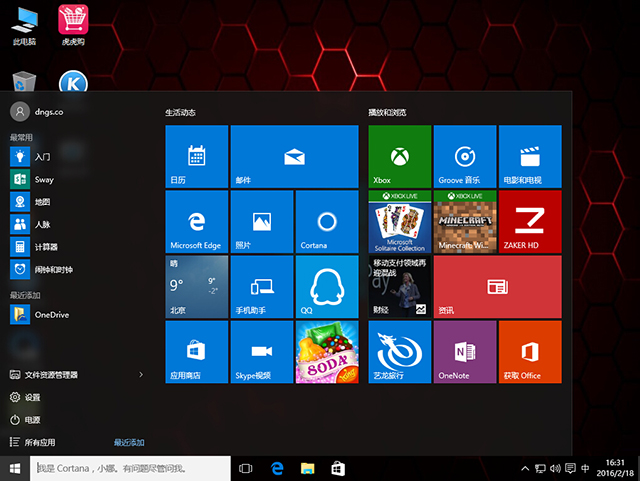Click the 设置 settings button
640x481 pixels.
[32, 397]
